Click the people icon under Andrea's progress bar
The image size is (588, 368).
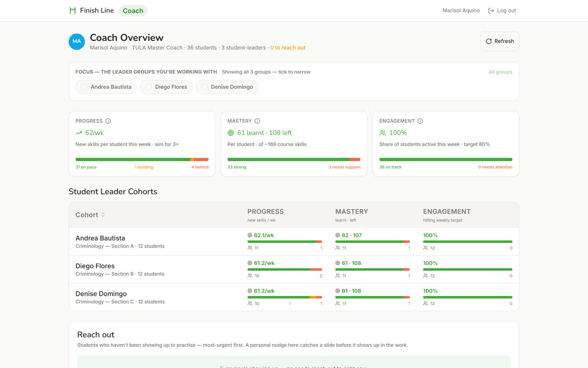(x=250, y=248)
